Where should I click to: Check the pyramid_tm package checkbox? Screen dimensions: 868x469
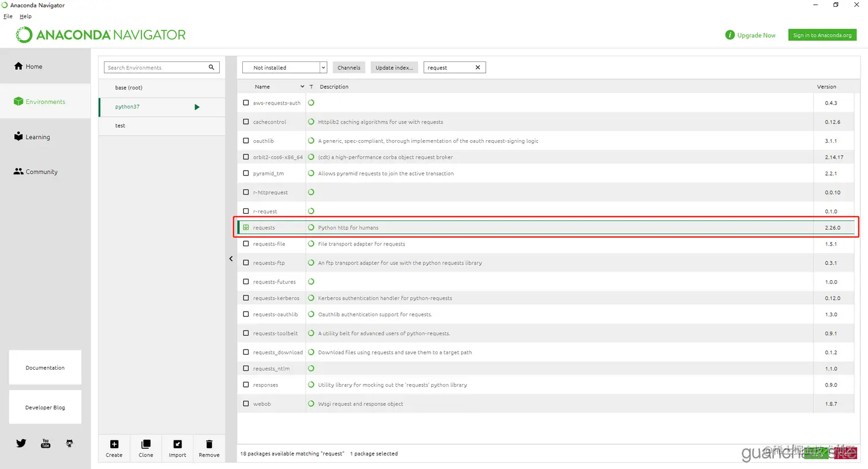(246, 173)
